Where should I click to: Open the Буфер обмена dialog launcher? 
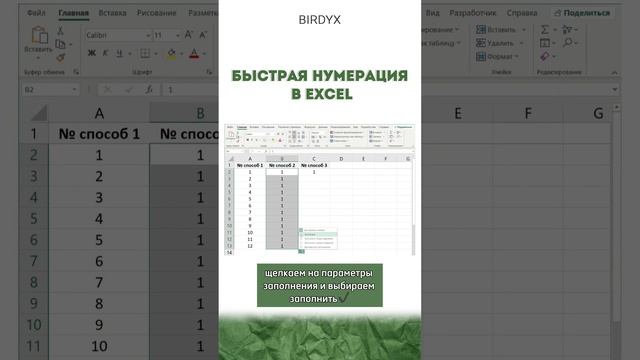coord(76,72)
